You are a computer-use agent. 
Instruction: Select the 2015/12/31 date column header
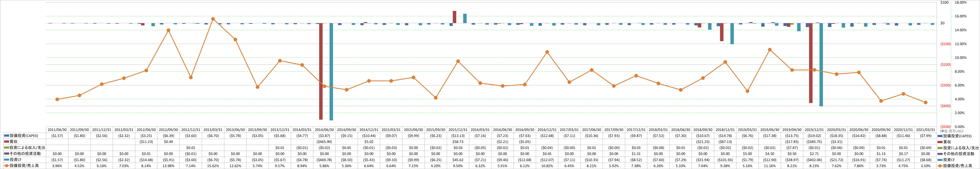(x=458, y=130)
